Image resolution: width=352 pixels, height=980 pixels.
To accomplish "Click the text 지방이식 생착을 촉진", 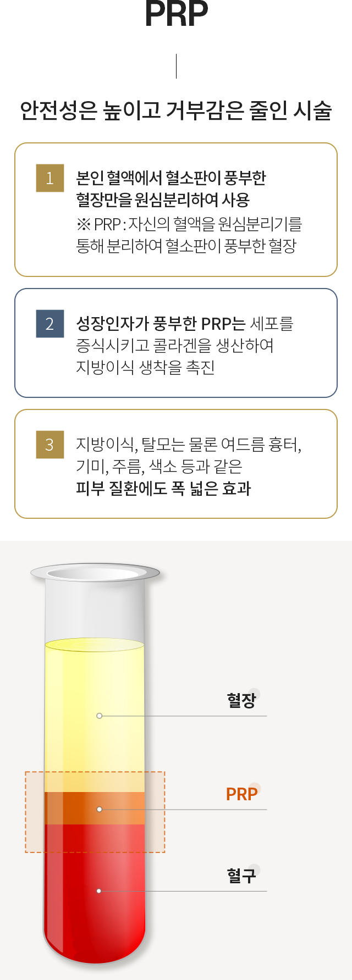I will [x=145, y=367].
